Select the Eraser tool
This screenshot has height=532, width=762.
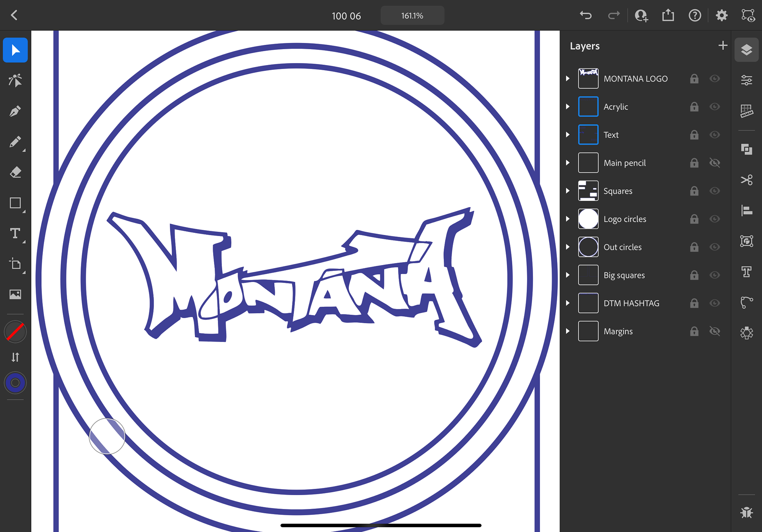tap(15, 173)
